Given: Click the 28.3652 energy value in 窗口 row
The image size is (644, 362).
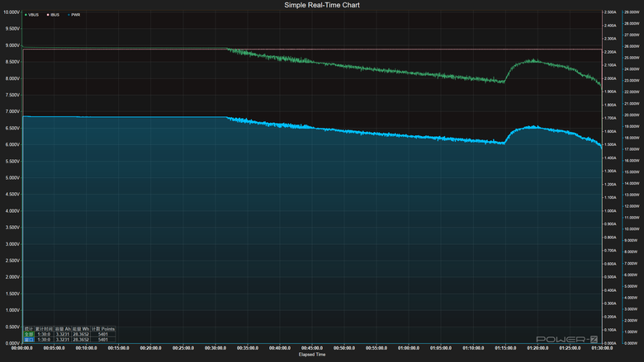Looking at the screenshot, I should [81, 340].
